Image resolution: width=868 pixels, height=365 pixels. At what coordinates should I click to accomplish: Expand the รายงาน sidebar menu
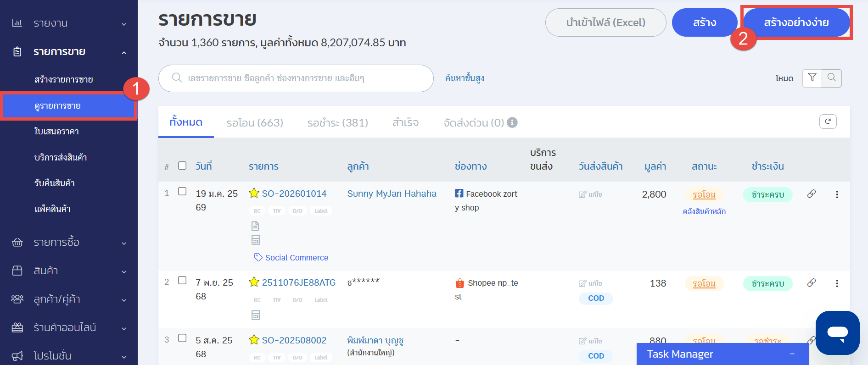pos(69,23)
